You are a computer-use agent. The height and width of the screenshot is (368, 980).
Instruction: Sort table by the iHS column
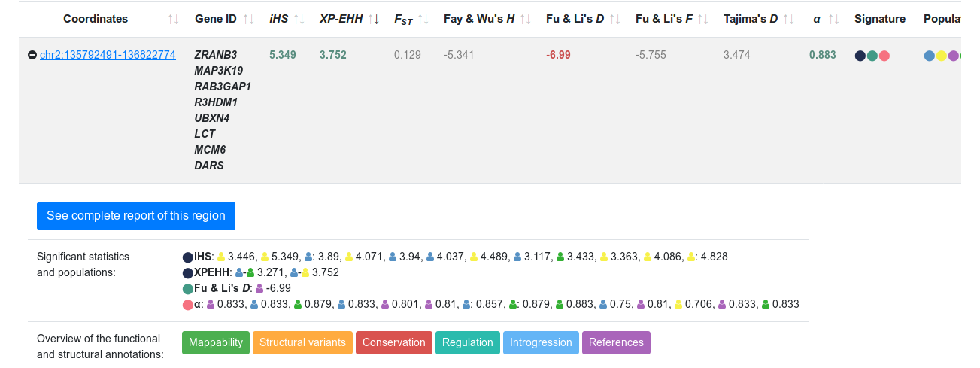pos(299,19)
